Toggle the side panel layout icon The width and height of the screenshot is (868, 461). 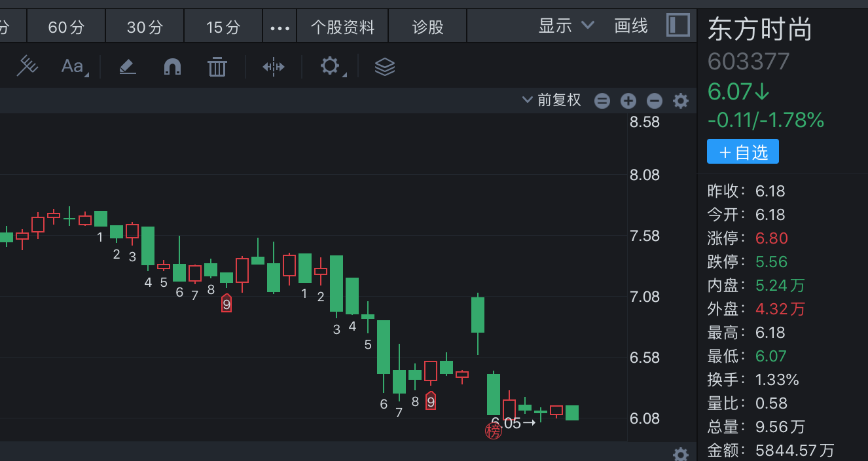678,26
